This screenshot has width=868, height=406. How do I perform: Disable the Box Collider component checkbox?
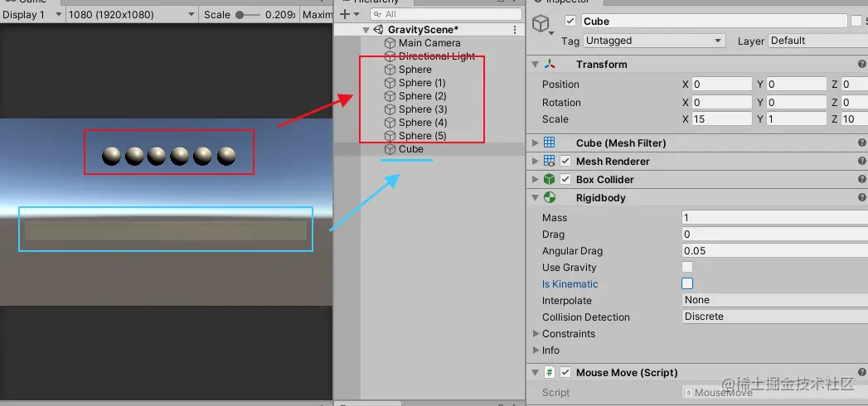565,179
